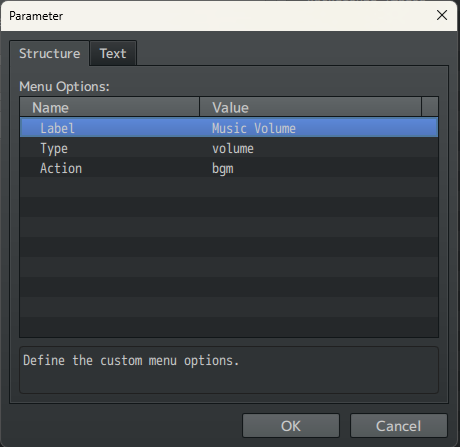
Task: Close the Parameter window with X
Action: coord(442,15)
